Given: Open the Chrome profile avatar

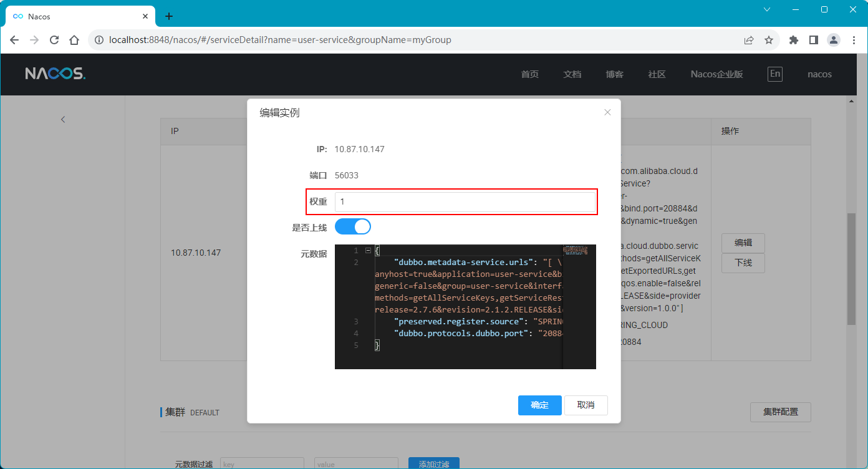Looking at the screenshot, I should click(834, 40).
